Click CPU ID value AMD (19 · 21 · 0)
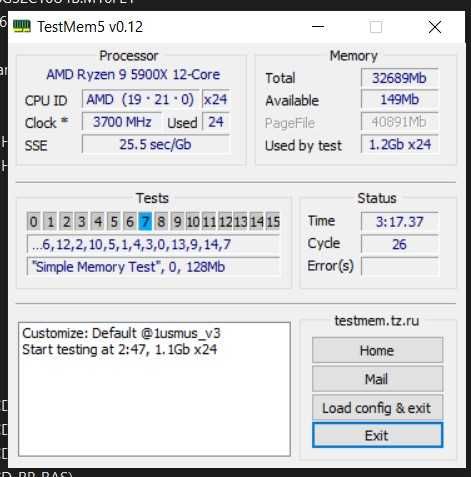 coord(140,99)
